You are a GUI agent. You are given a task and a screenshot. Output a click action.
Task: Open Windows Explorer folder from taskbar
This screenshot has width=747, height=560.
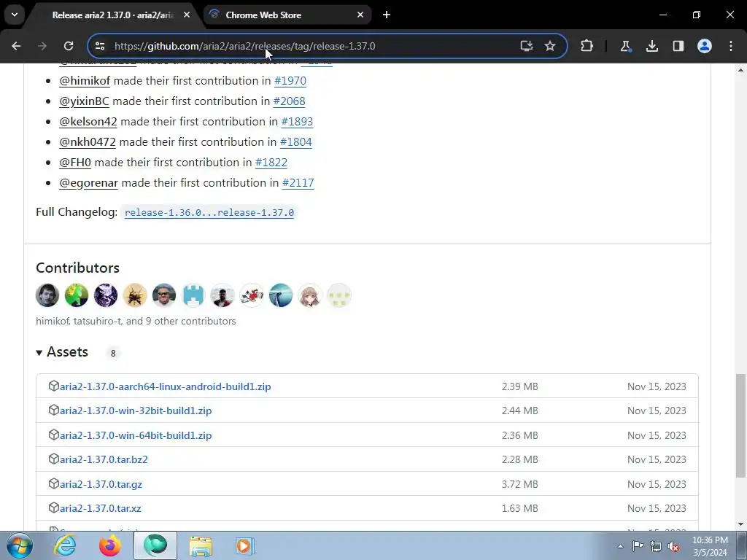pos(201,545)
